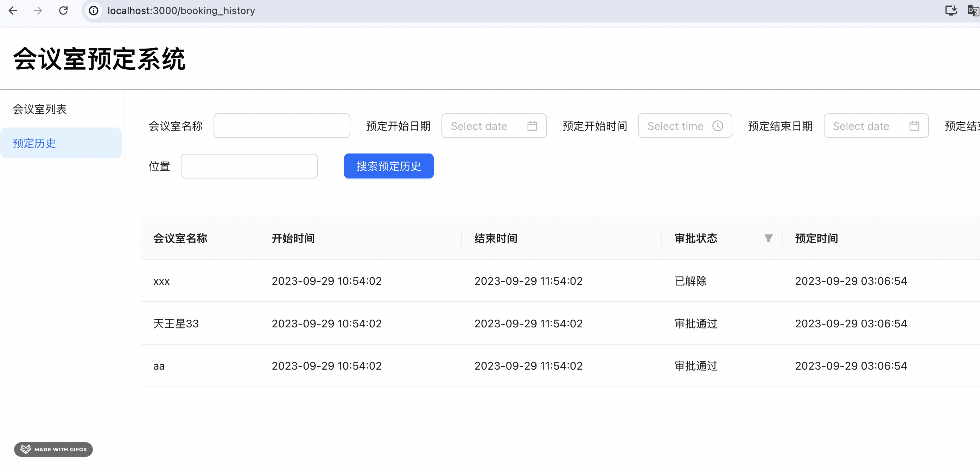The height and width of the screenshot is (471, 980).
Task: Open the 审批状态 column filter icon
Action: pos(768,238)
